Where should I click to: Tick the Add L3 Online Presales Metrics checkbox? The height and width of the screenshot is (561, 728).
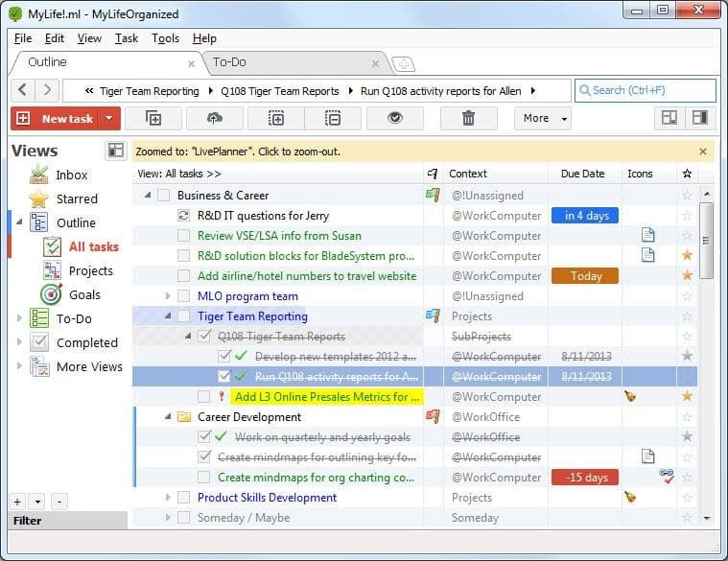pyautogui.click(x=203, y=397)
